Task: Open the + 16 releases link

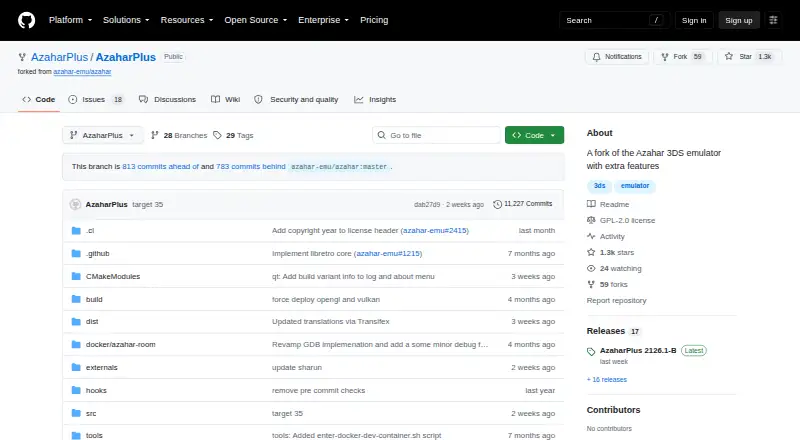Action: [607, 380]
